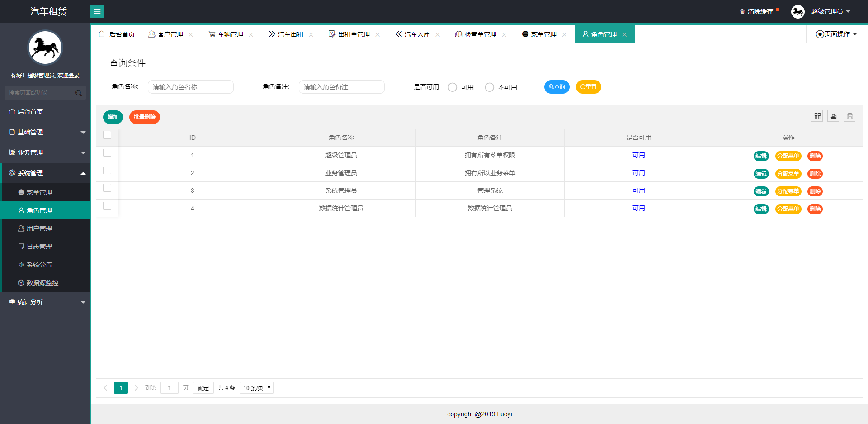Screen dimensions: 868x424
Task: Open the 10 条/页 page size dropdown
Action: click(x=256, y=388)
